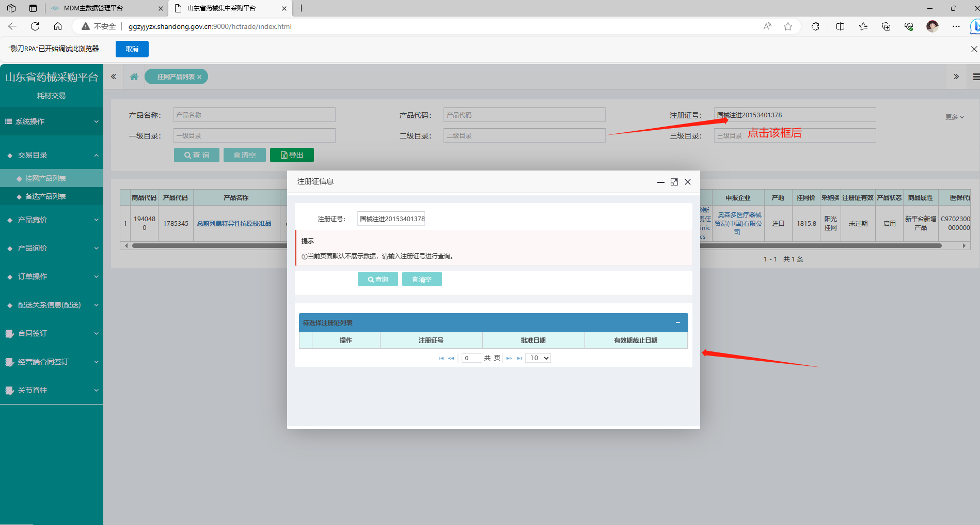
Task: Click 查询 in the 注册证信息 dialog
Action: tap(378, 279)
